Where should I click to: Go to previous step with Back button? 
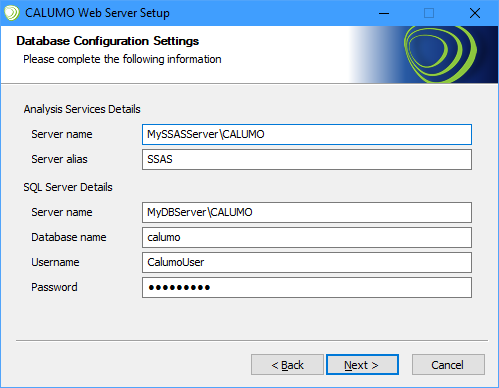pos(287,365)
